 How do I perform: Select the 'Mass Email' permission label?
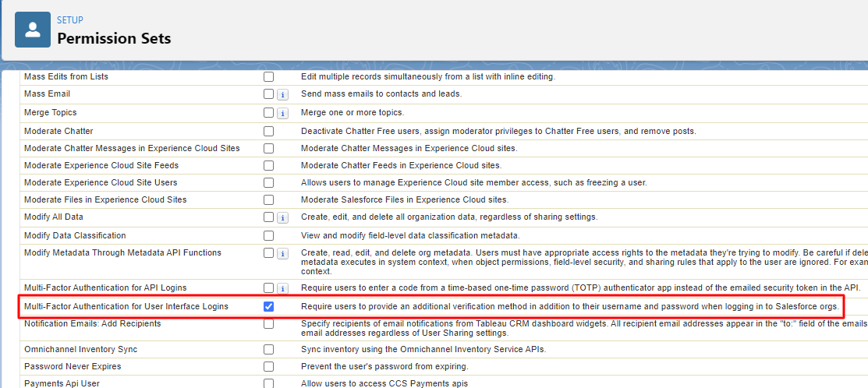(x=47, y=94)
